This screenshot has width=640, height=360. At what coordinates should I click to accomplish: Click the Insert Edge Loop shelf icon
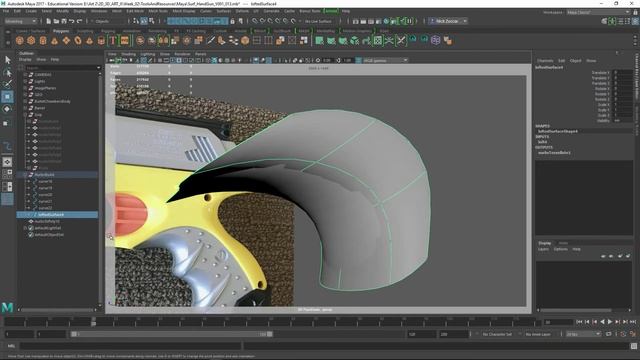(x=257, y=40)
